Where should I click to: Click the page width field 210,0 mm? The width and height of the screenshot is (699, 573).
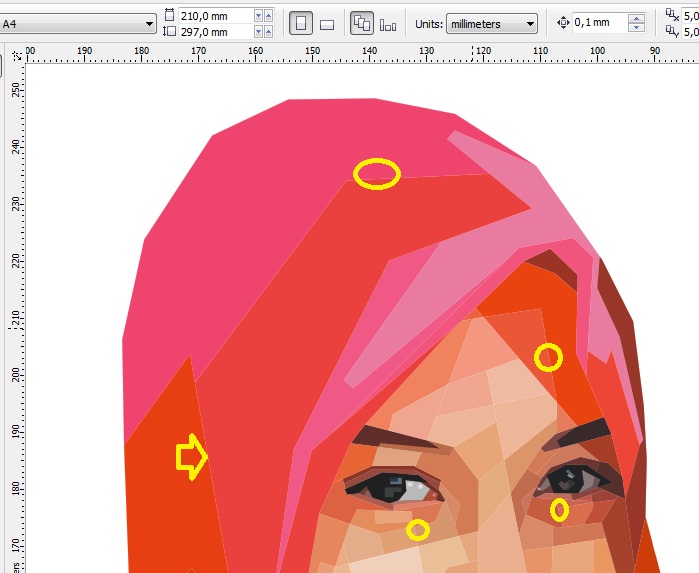pos(215,16)
